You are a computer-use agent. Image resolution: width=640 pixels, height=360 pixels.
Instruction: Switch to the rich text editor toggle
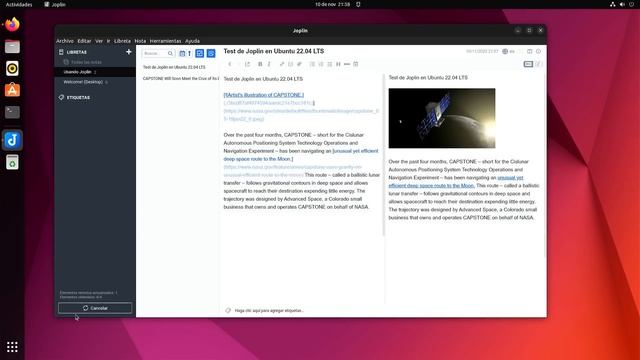coord(538,64)
